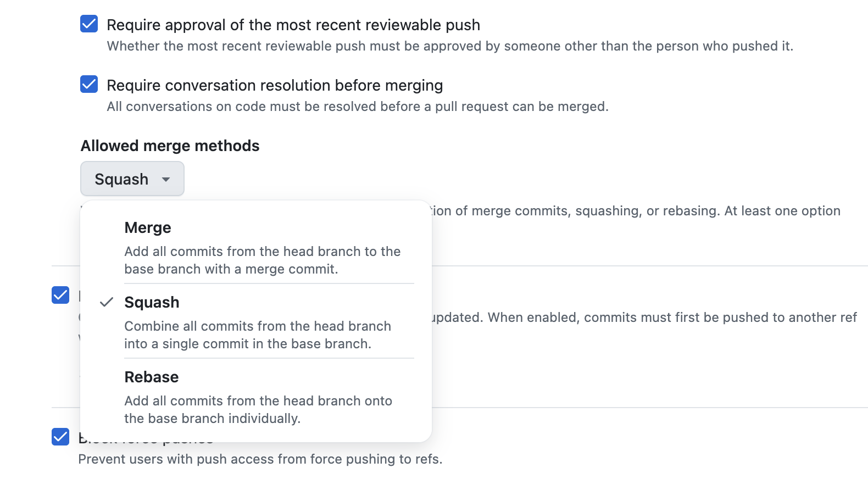The image size is (868, 479).
Task: Click the divider line between Squash and Rebase options
Action: tap(269, 358)
